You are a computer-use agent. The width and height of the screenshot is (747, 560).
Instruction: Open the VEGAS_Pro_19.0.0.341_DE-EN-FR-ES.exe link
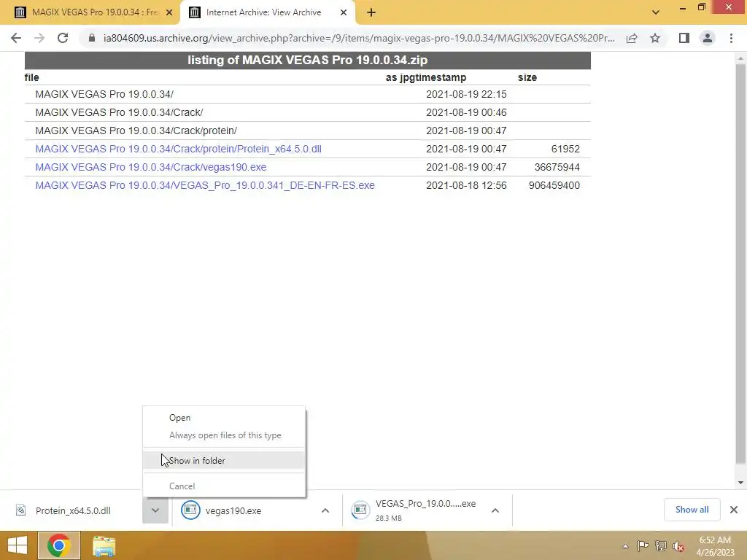coord(205,185)
